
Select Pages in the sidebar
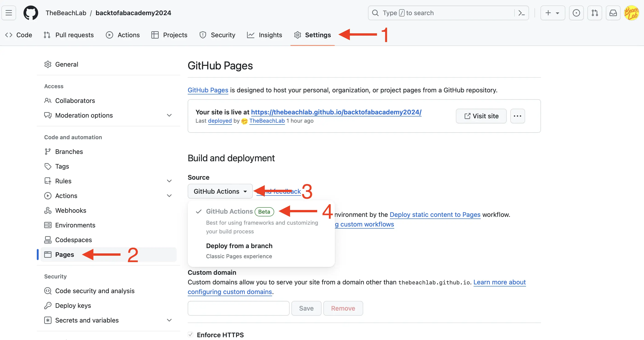pyautogui.click(x=109, y=255)
